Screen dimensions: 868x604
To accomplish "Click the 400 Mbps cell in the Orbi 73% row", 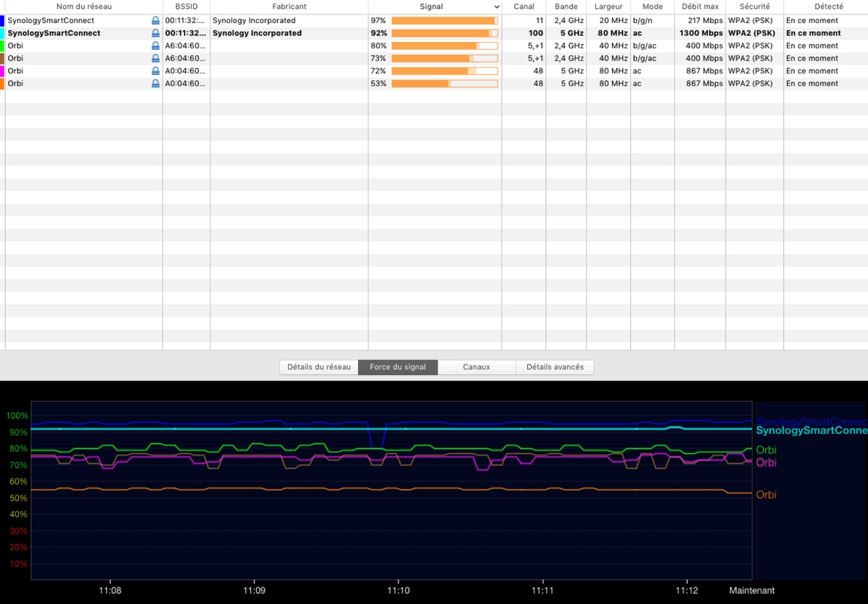I will coord(704,59).
